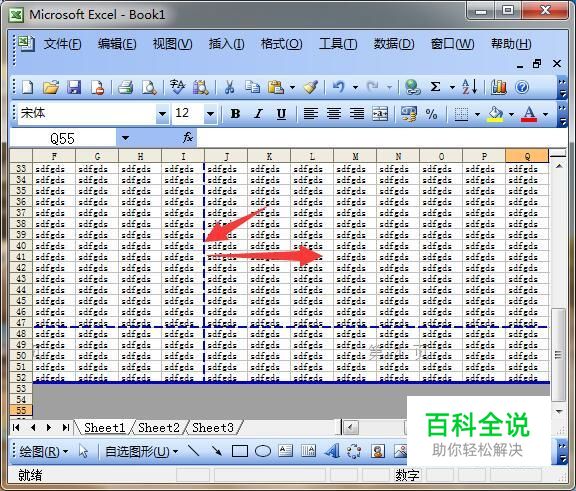Click the fx insert function icon

pyautogui.click(x=188, y=138)
